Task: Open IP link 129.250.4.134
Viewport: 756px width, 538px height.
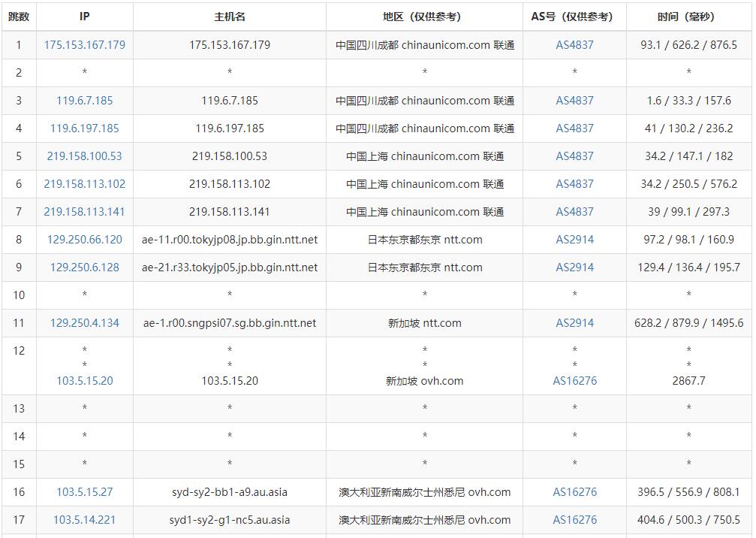Action: (84, 323)
